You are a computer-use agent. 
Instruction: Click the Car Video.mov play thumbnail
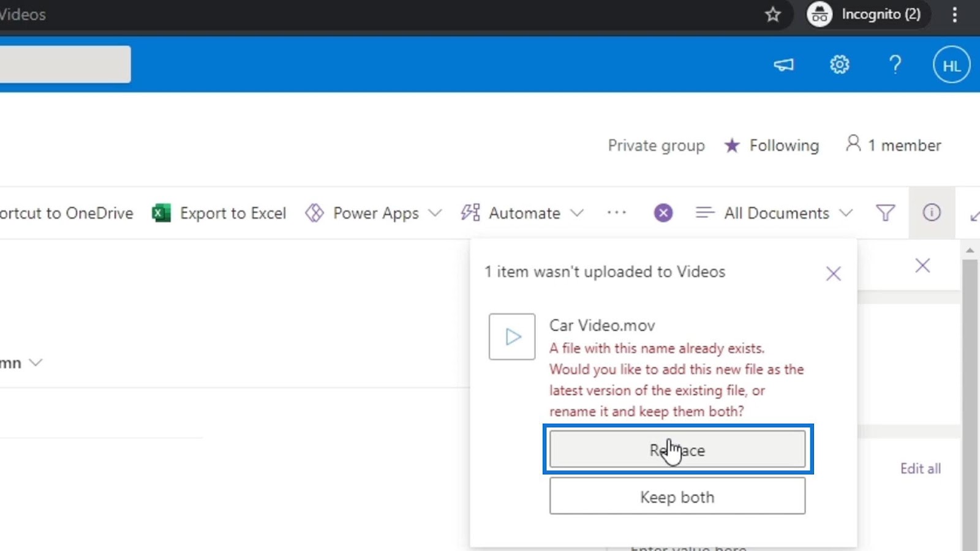click(512, 337)
